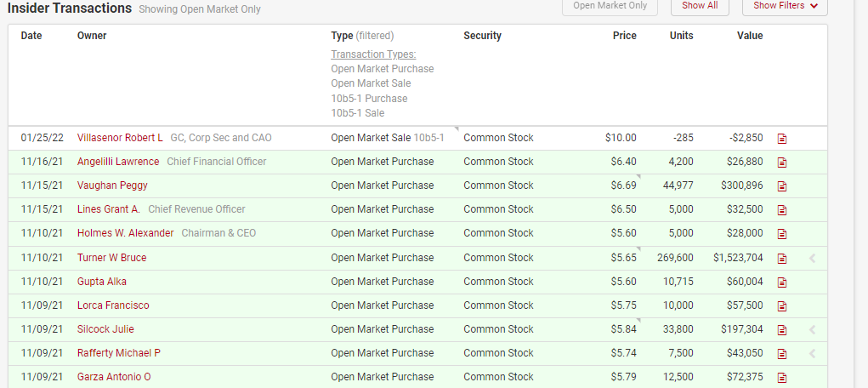
Task: Open filing document icon for Garza Antonio O row
Action: (x=782, y=377)
